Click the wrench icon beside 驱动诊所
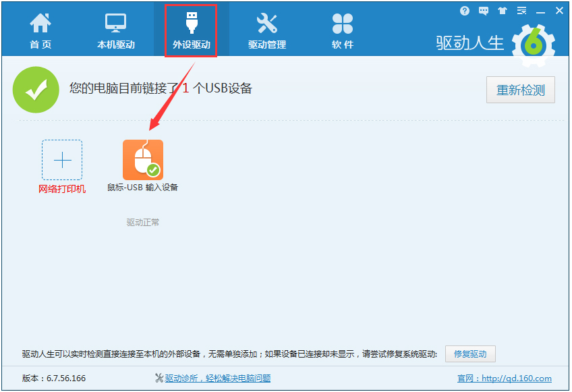Screen dimensions: 572x392 point(159,378)
